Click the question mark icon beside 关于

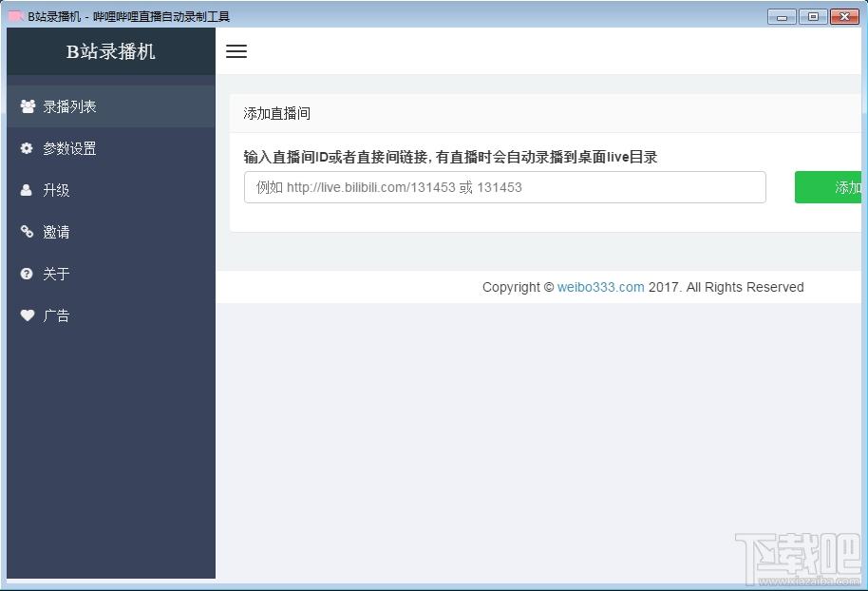[x=27, y=273]
